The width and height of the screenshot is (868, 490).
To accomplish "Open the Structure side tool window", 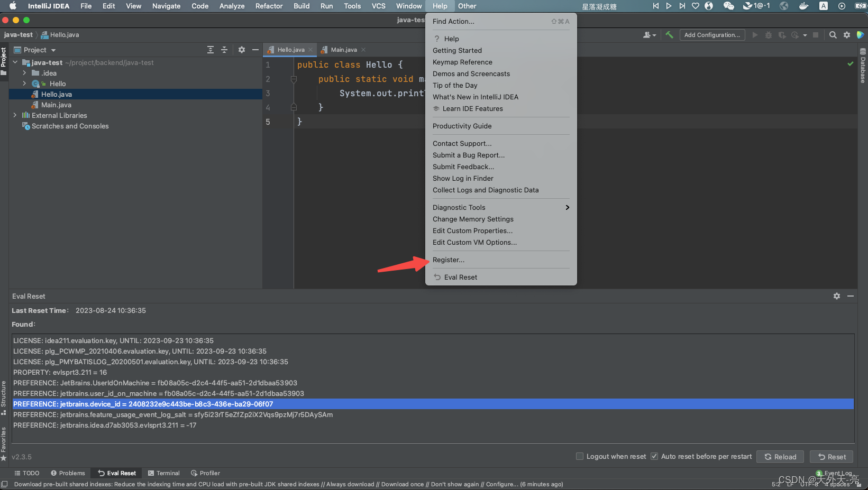I will coord(4,397).
